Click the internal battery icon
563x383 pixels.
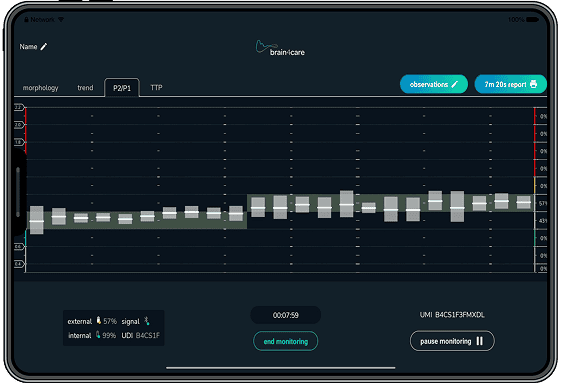98,335
